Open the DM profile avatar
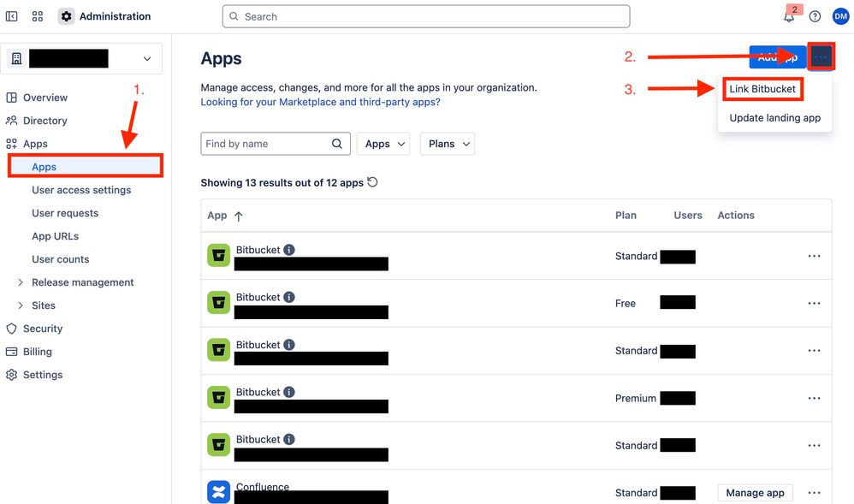The width and height of the screenshot is (854, 504). click(x=840, y=16)
